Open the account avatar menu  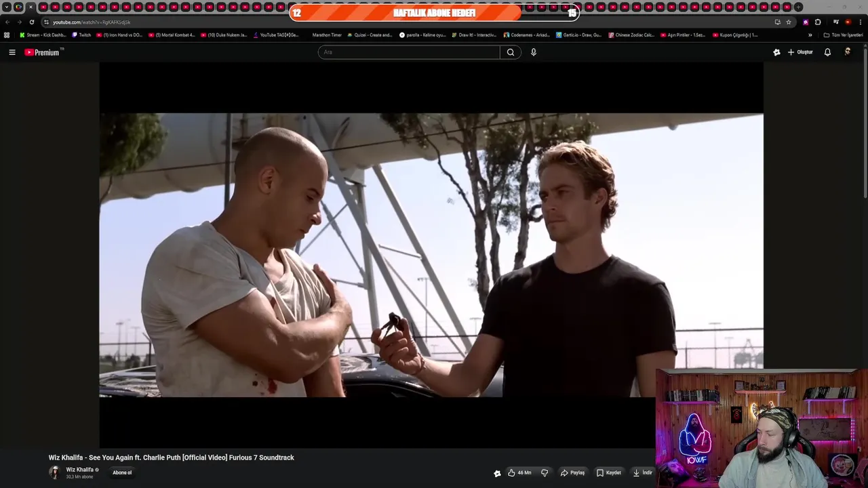pos(848,52)
